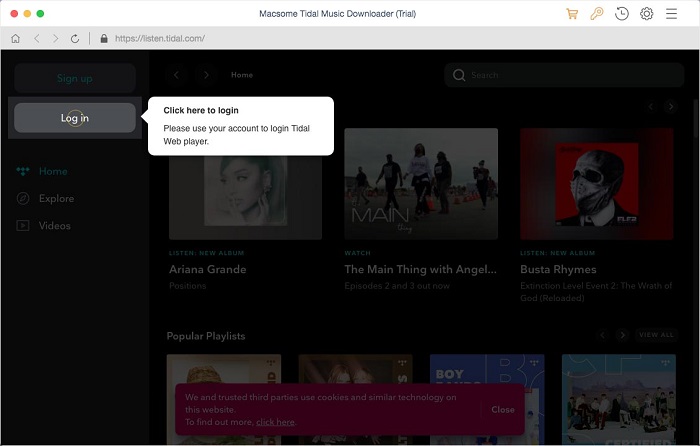Viewport: 700px width, 446px height.
Task: Open the hamburger menu in title bar
Action: click(x=672, y=14)
